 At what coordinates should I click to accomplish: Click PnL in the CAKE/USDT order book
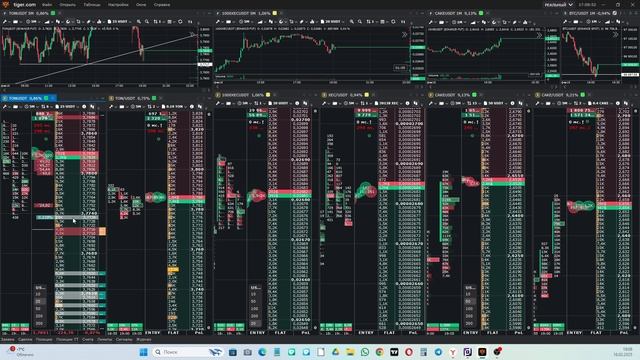623,333
